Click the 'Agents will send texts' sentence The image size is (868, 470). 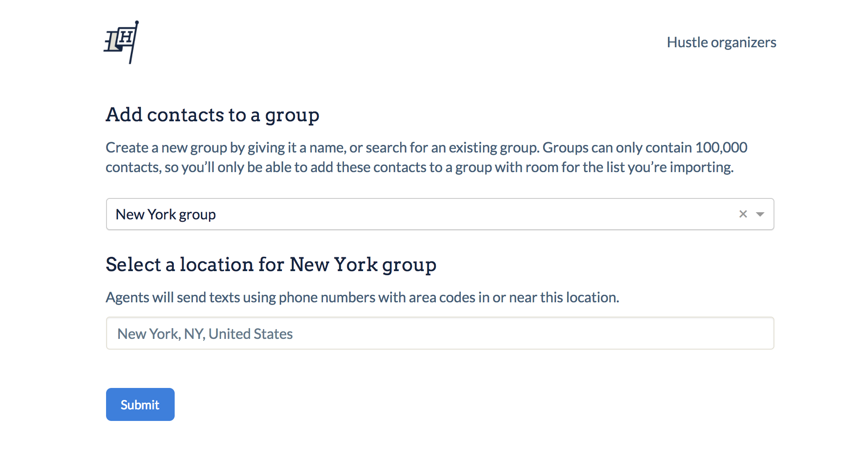(x=362, y=297)
